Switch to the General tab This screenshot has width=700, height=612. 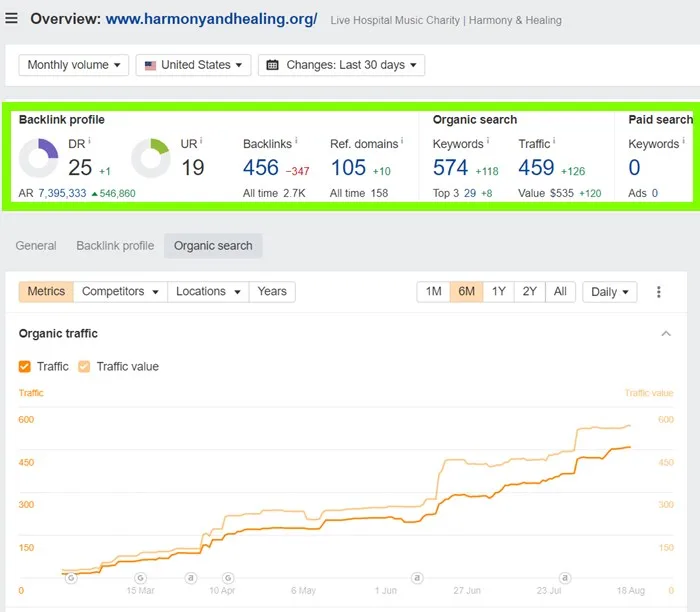point(36,246)
